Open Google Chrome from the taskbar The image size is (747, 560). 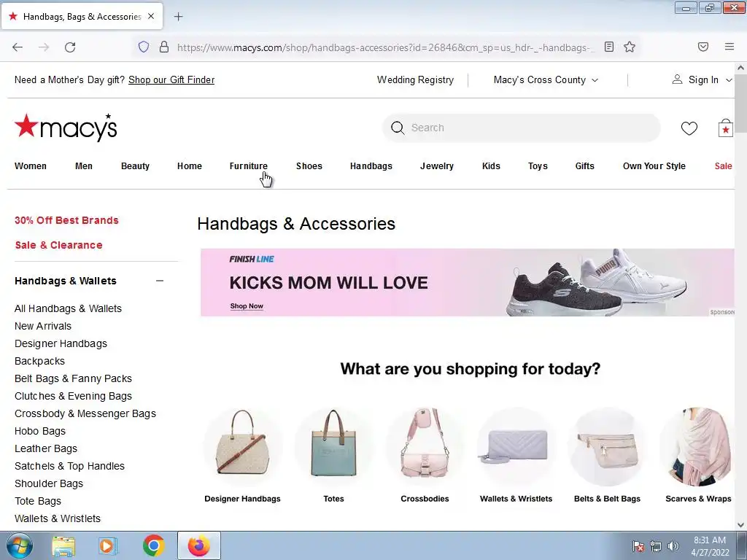pos(153,545)
